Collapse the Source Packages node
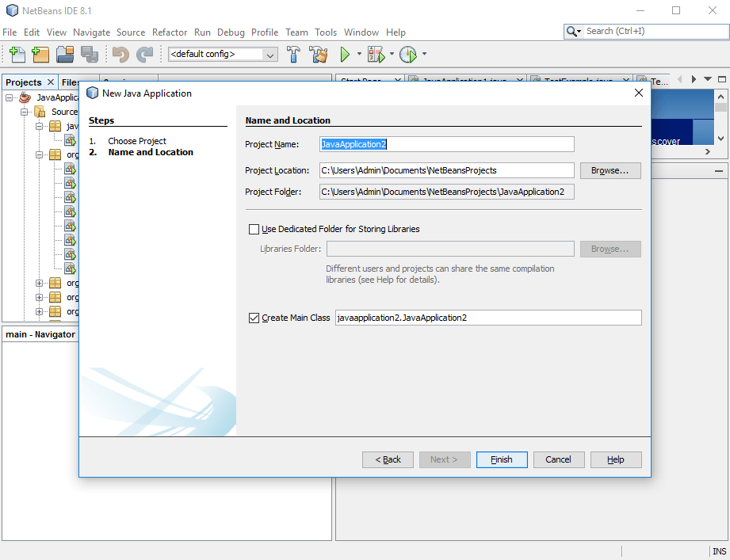The height and width of the screenshot is (560, 730). point(25,112)
